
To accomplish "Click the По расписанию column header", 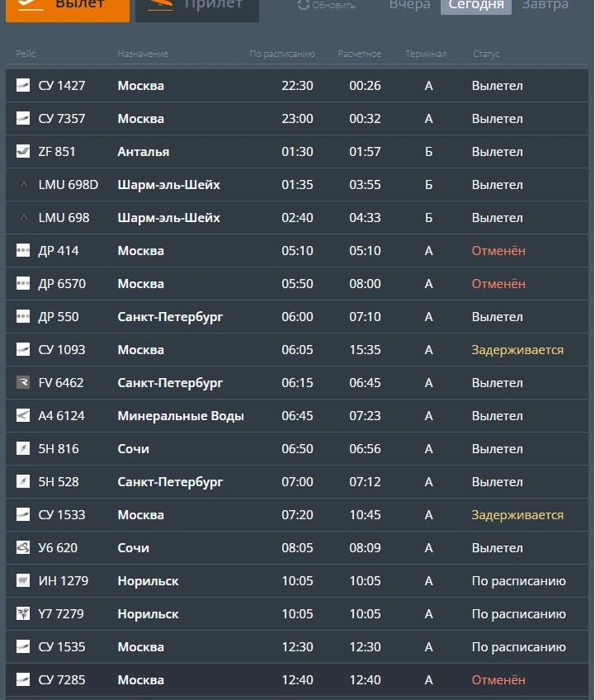I will (x=282, y=54).
